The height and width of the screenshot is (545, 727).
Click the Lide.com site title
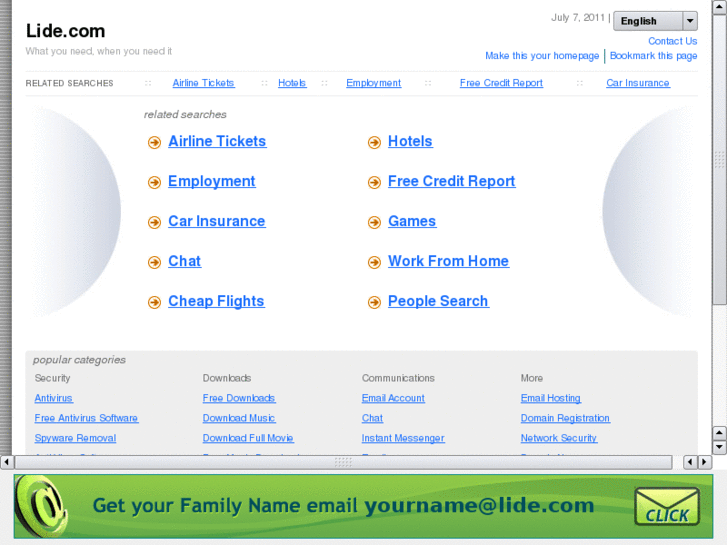tap(65, 31)
